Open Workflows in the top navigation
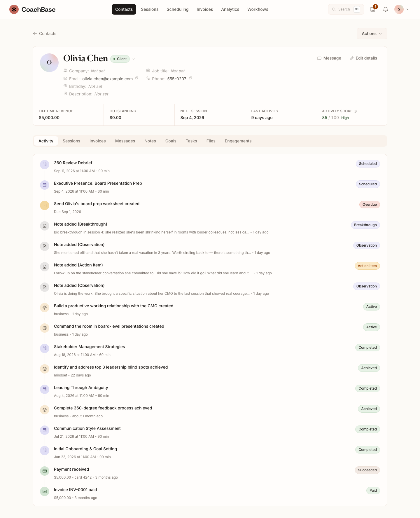Viewport: 420px width, 518px height. point(258,9)
